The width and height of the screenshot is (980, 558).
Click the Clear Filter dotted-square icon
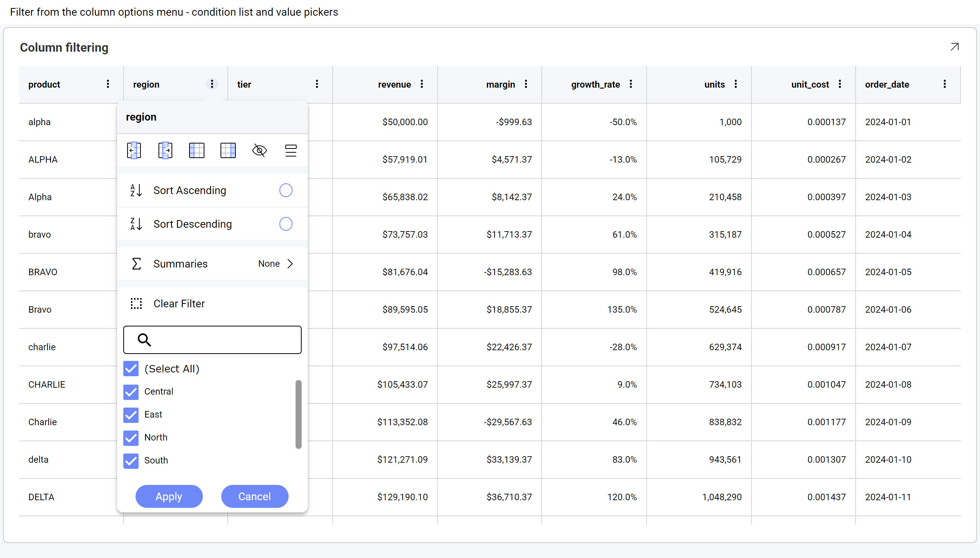click(x=136, y=303)
